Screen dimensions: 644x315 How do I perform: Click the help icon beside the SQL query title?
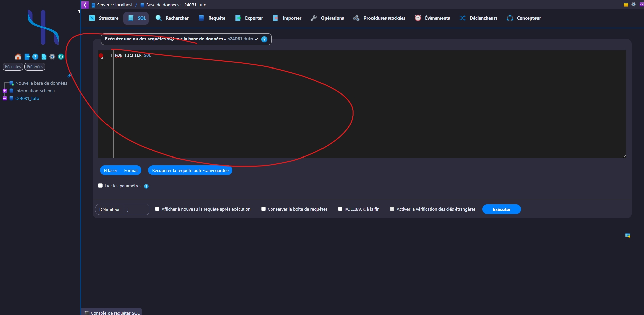(x=264, y=39)
